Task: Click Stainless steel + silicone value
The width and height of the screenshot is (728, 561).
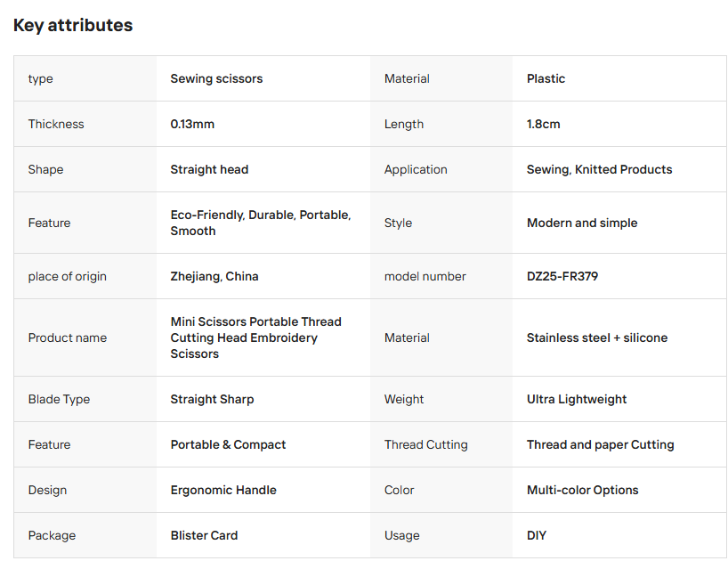Action: coord(597,337)
